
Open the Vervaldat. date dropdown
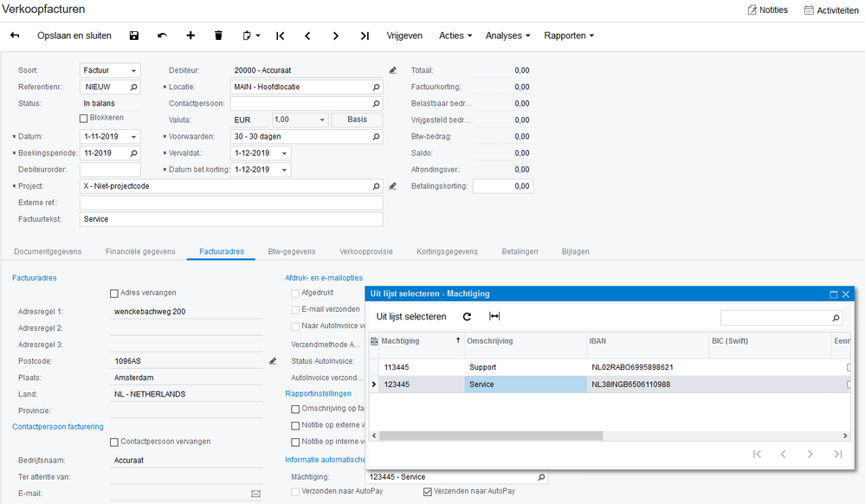tap(285, 153)
